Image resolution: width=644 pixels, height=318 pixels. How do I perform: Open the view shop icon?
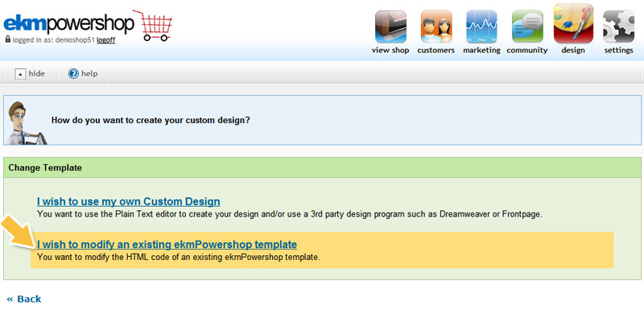pyautogui.click(x=390, y=27)
